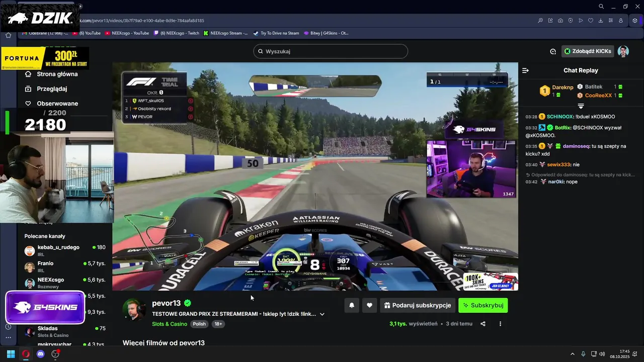Screen dimensions: 644x362
Task: Follow pevor13 with the heart button
Action: (370, 305)
